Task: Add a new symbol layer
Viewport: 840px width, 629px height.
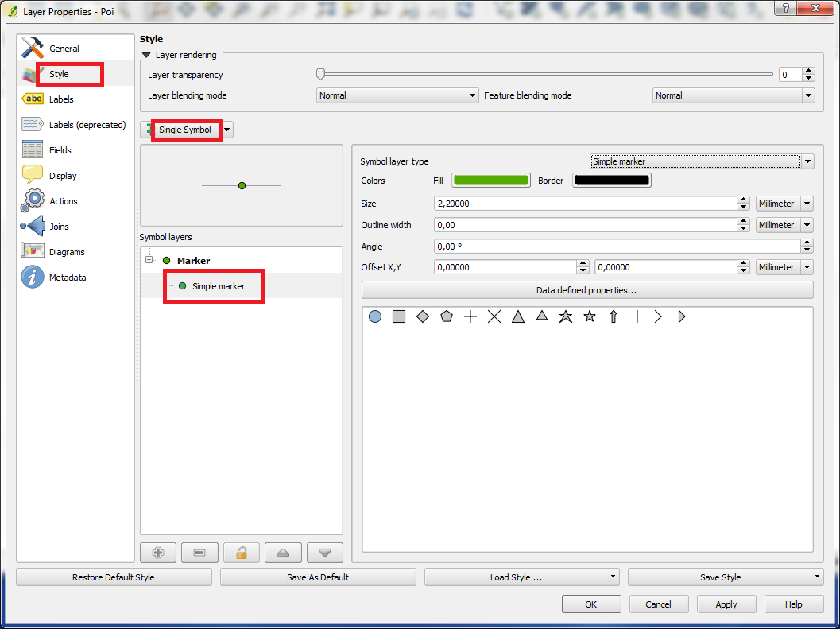Action: pos(158,553)
